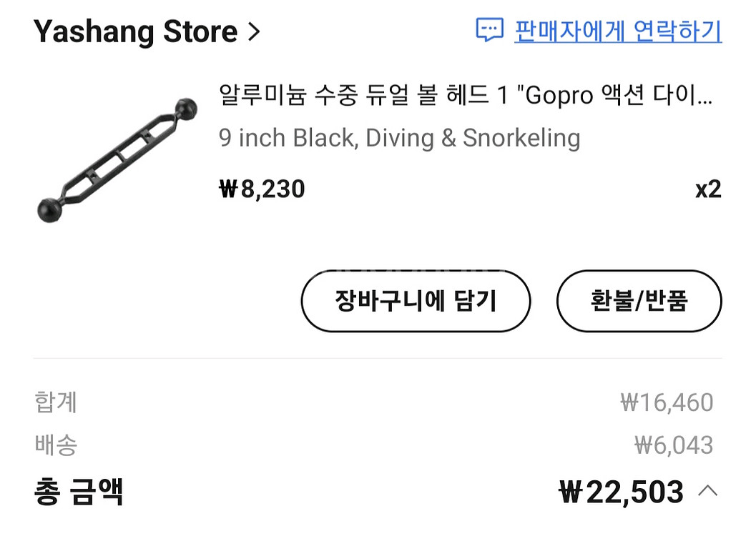The height and width of the screenshot is (536, 756).
Task: Click the 판매자에게 연락하기 link
Action: coord(618,31)
